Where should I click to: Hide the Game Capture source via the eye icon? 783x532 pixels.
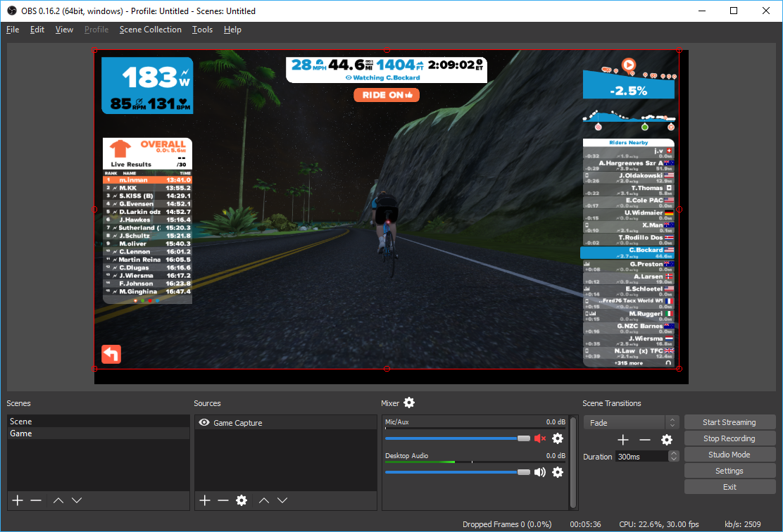(x=203, y=423)
